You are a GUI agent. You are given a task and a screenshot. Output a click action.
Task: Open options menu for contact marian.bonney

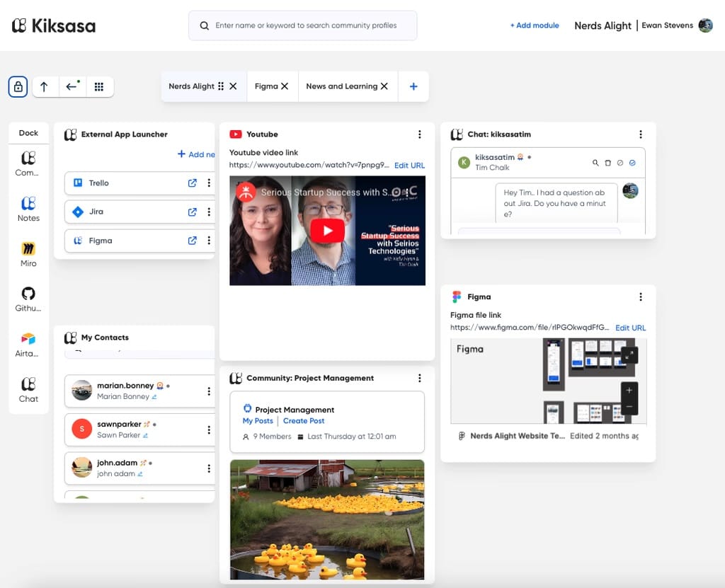coord(209,390)
